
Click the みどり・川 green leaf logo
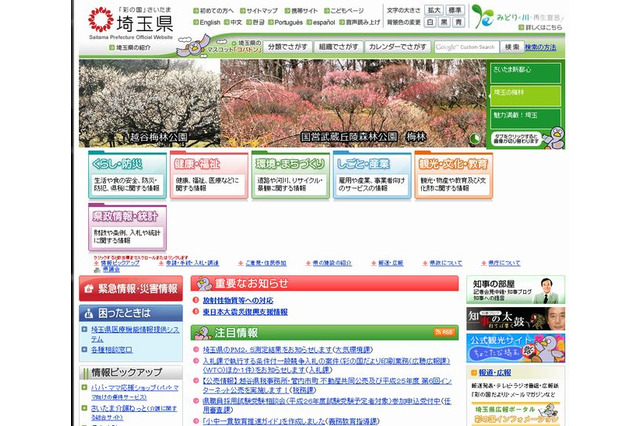(x=482, y=16)
